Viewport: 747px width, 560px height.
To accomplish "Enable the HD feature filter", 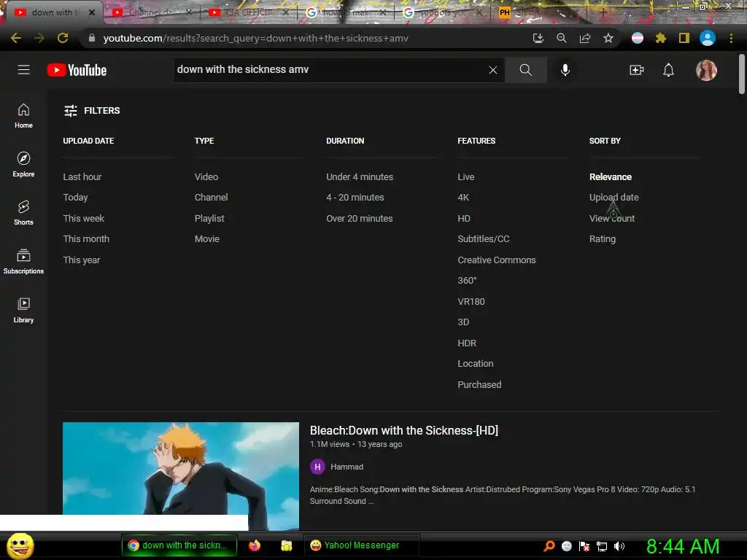I will (464, 218).
